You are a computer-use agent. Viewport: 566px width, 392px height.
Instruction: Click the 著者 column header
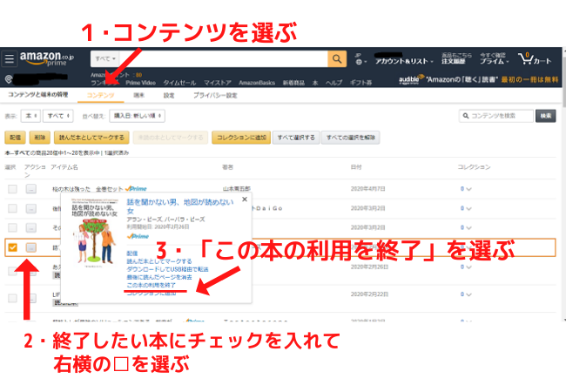tap(228, 167)
